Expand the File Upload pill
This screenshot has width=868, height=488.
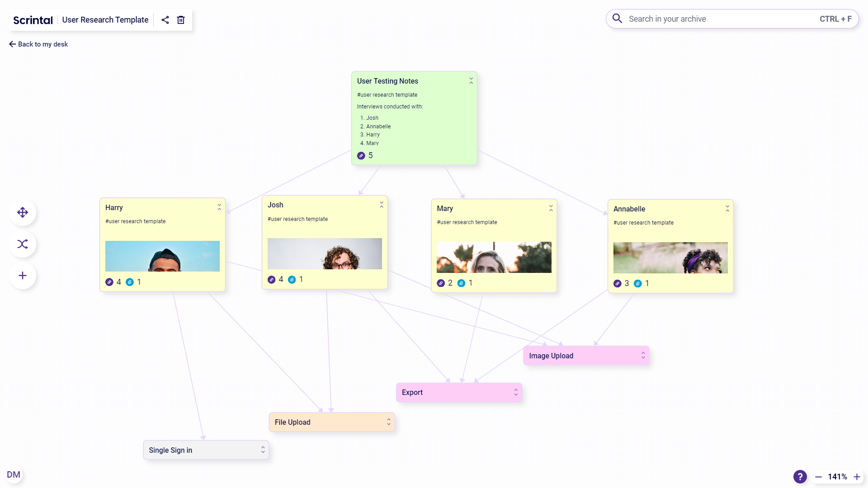click(x=388, y=422)
